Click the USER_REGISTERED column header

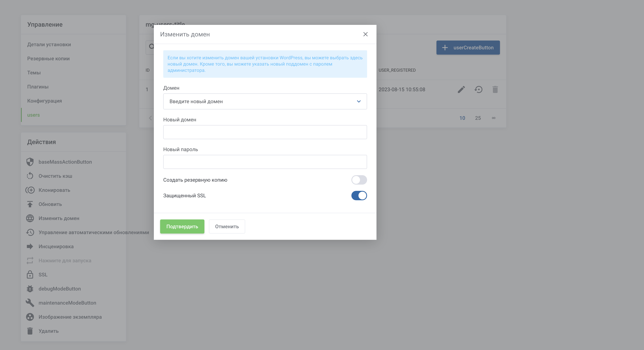click(397, 70)
